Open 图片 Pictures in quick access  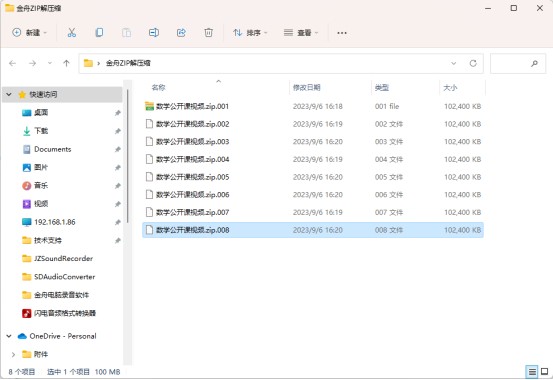(41, 167)
